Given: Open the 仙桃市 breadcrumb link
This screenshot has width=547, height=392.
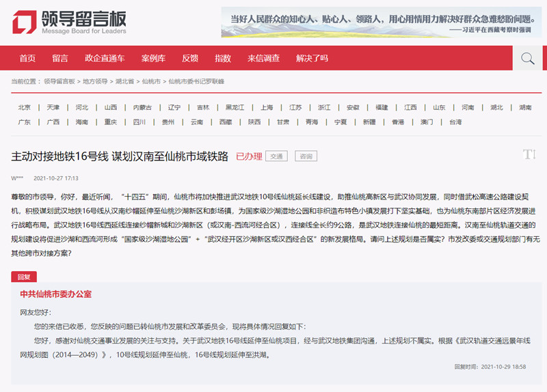Looking at the screenshot, I should (x=151, y=81).
